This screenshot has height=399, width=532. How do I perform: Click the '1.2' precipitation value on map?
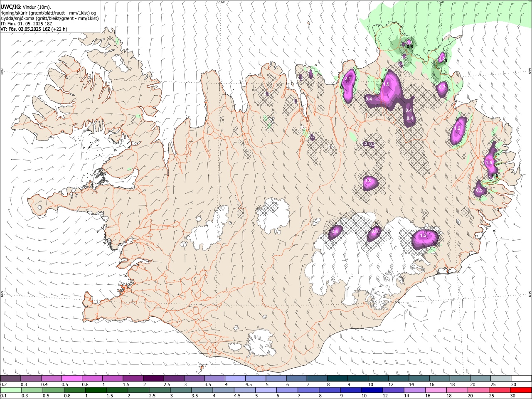click(x=458, y=128)
